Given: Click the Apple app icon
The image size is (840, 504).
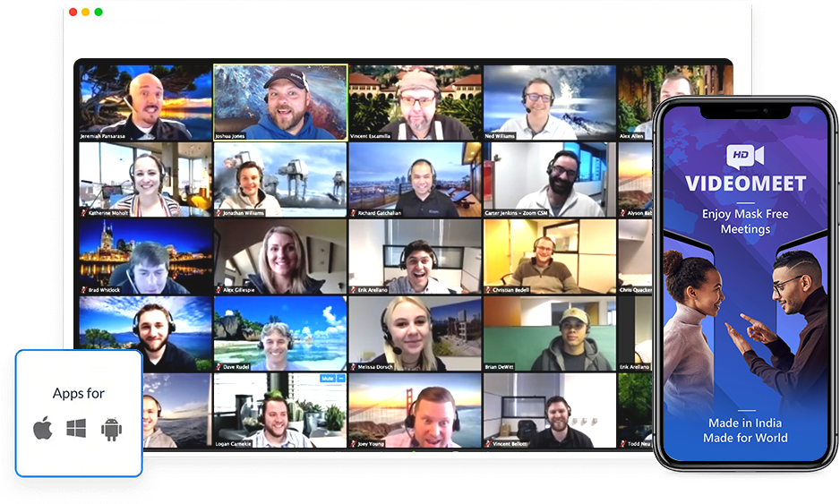Looking at the screenshot, I should [x=43, y=429].
